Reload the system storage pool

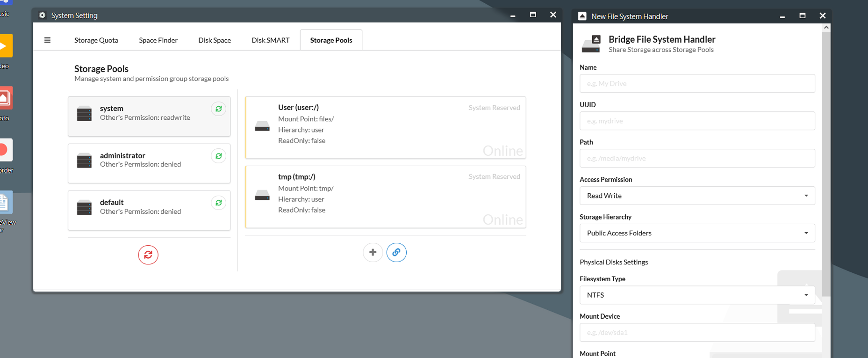218,109
